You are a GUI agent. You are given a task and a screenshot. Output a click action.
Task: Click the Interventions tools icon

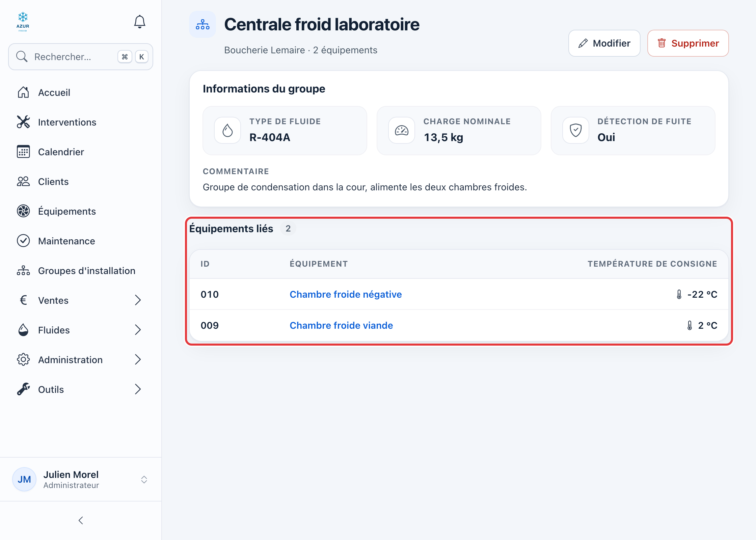coord(23,122)
